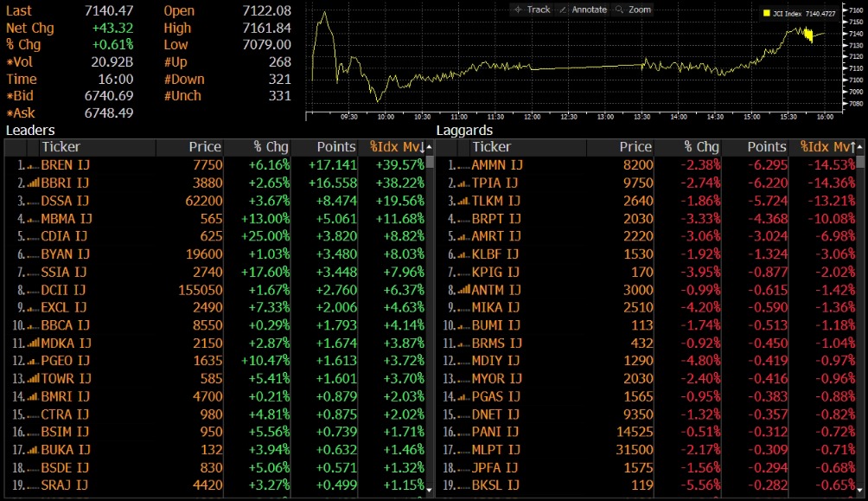Click the High value 7161.84
This screenshot has width=868, height=501.
266,28
